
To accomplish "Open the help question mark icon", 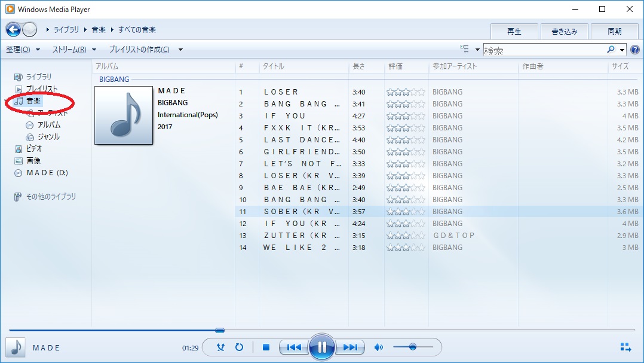I will (635, 50).
